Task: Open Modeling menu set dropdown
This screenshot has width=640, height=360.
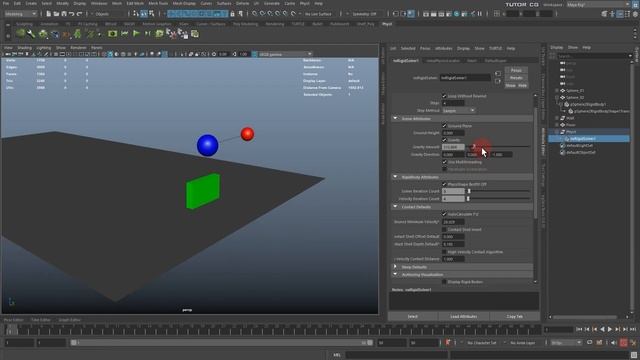Action: 20,14
